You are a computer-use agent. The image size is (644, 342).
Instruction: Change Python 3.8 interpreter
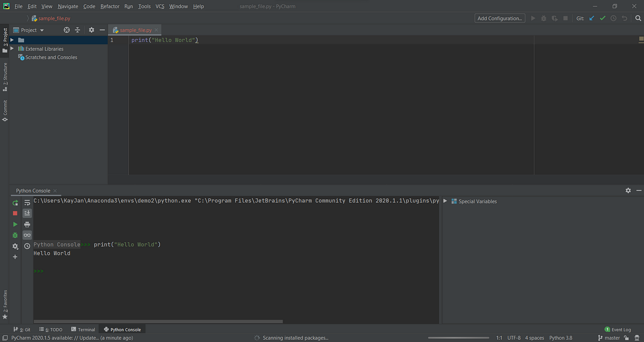point(561,338)
